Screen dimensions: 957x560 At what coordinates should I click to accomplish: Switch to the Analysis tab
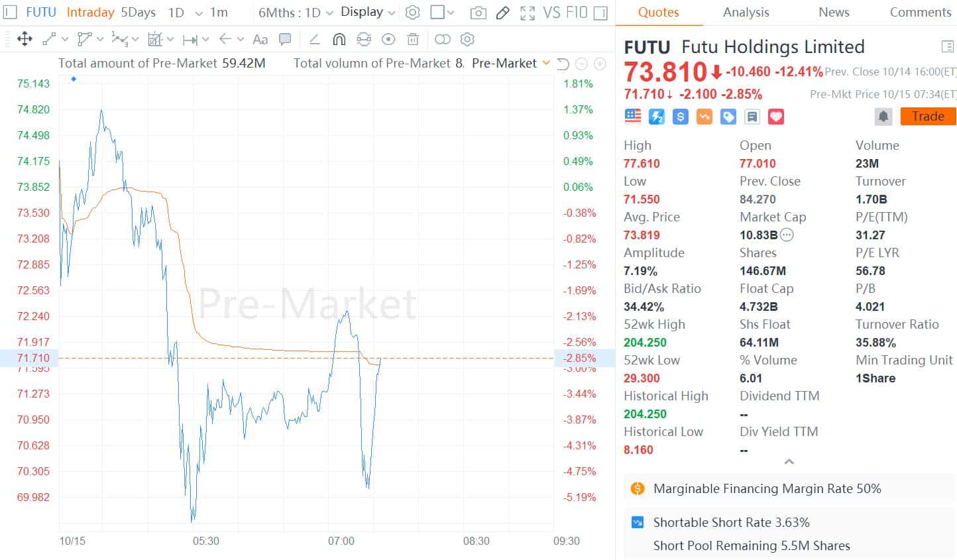[x=746, y=13]
